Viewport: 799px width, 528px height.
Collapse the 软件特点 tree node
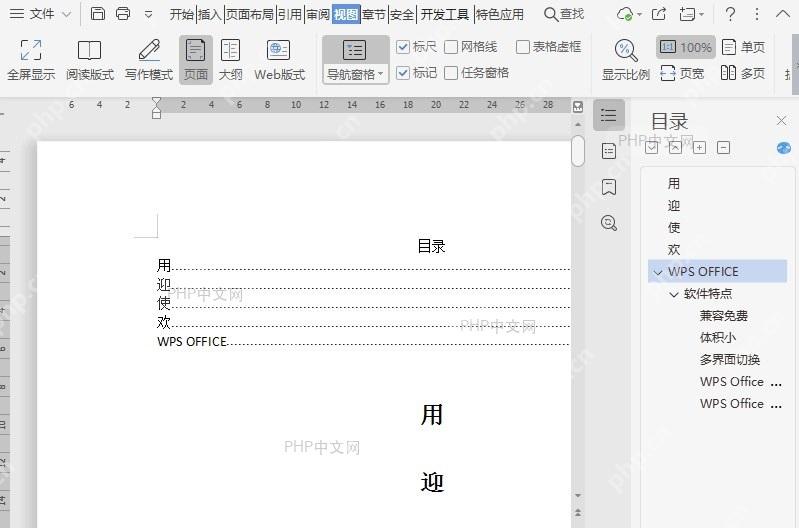pos(674,294)
